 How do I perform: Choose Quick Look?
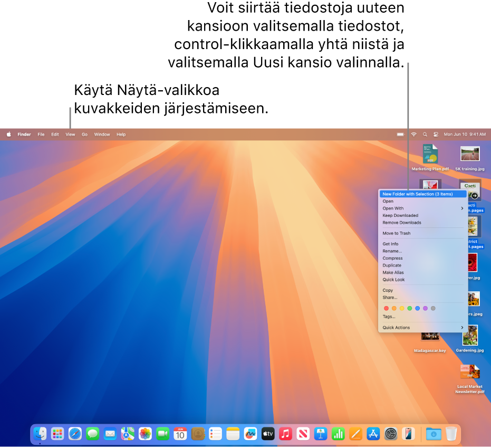pos(423,280)
